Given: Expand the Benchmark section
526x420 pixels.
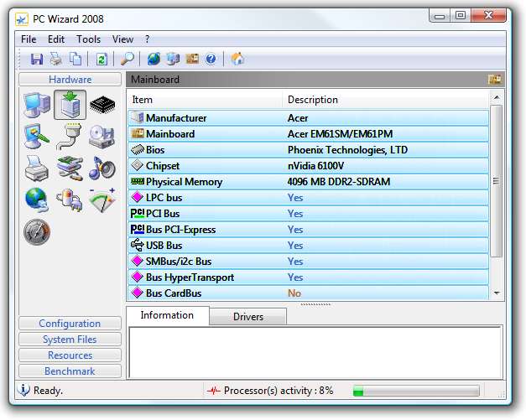Looking at the screenshot, I should (70, 371).
